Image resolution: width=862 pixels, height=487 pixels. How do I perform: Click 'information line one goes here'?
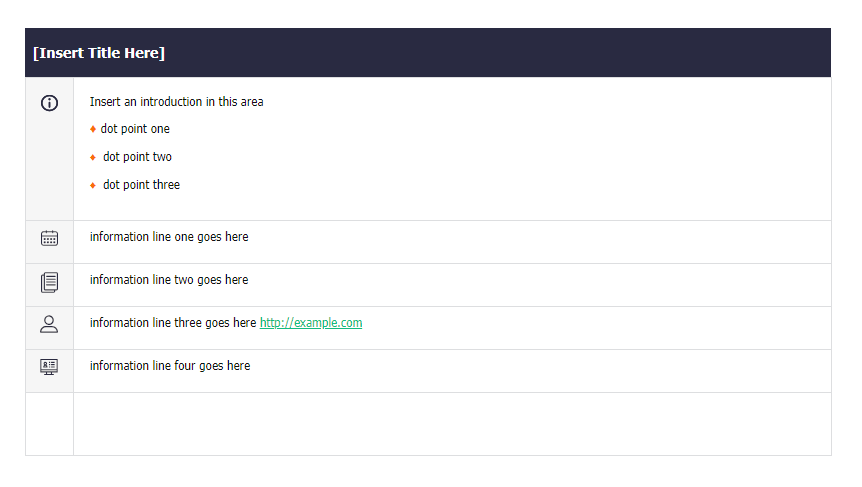click(x=169, y=237)
